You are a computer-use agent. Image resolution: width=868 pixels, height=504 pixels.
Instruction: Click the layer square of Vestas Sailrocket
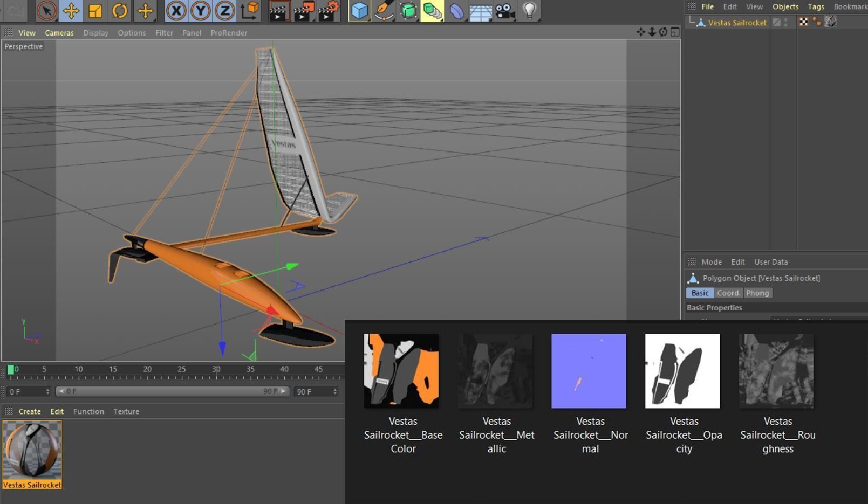(x=776, y=22)
